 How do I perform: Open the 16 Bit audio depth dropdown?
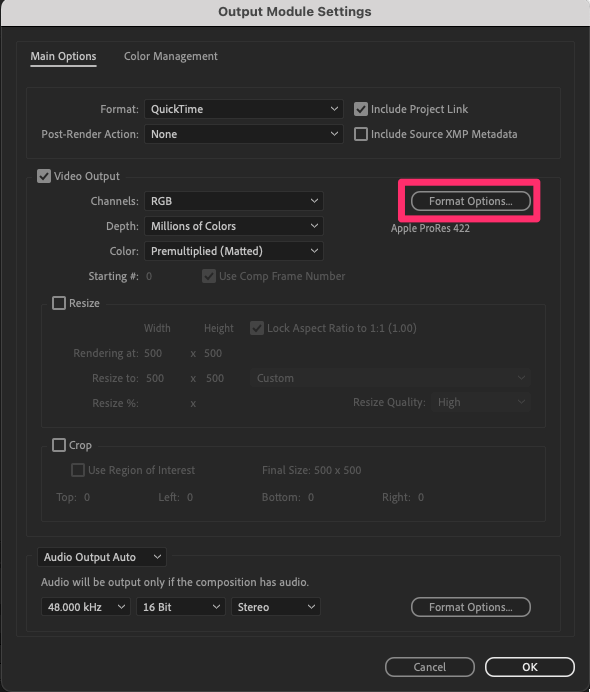tap(181, 607)
